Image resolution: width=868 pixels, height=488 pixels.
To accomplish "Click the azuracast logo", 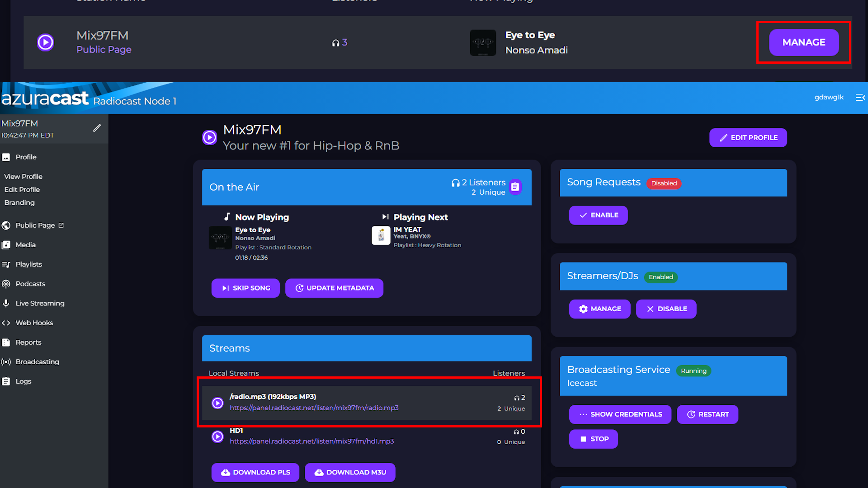I will [45, 99].
